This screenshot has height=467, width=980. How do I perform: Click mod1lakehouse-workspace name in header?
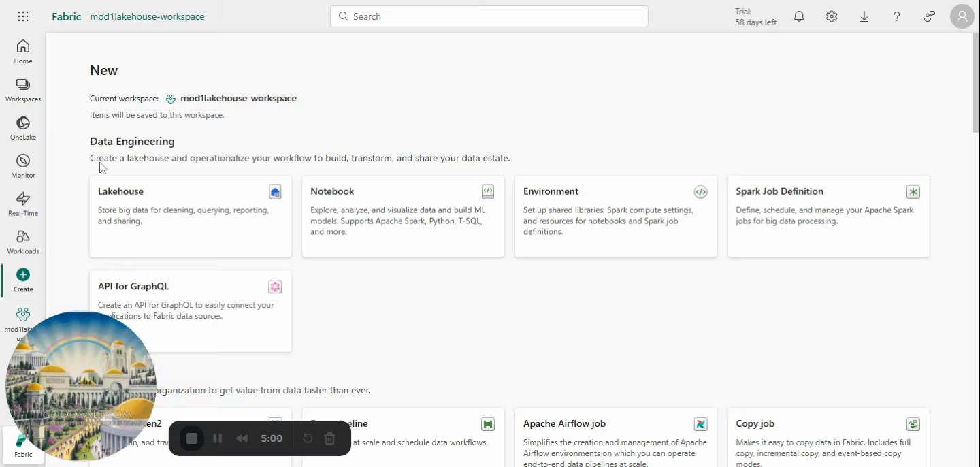pyautogui.click(x=147, y=16)
